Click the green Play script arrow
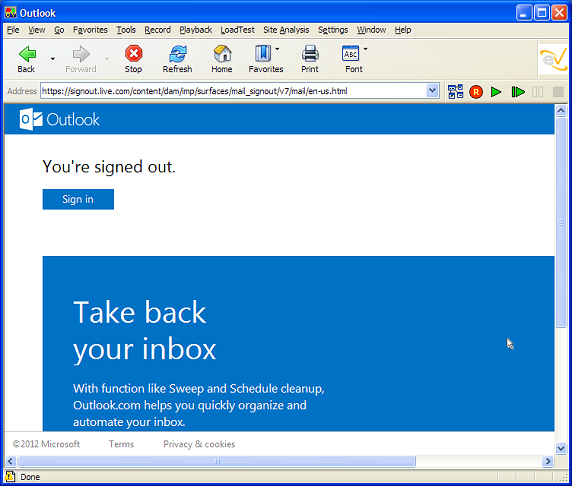 tap(496, 92)
